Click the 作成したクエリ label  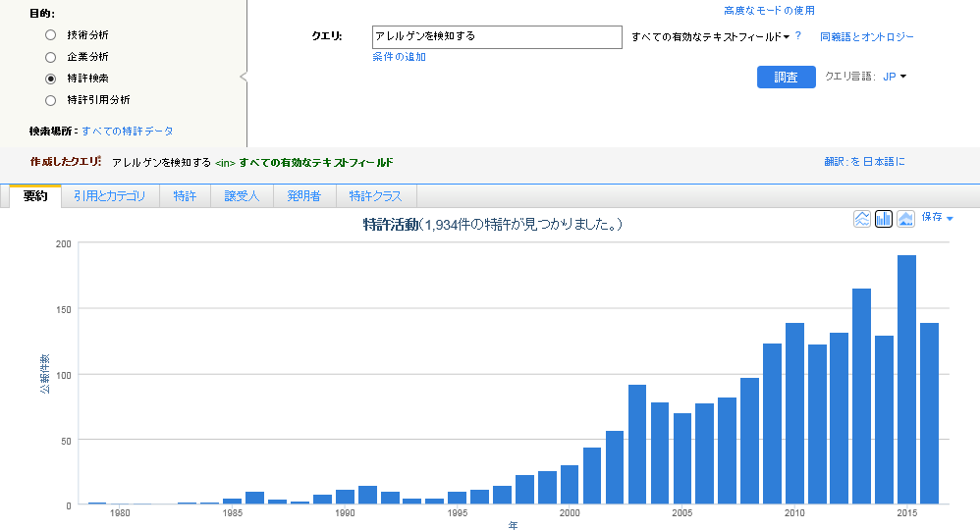[65, 161]
